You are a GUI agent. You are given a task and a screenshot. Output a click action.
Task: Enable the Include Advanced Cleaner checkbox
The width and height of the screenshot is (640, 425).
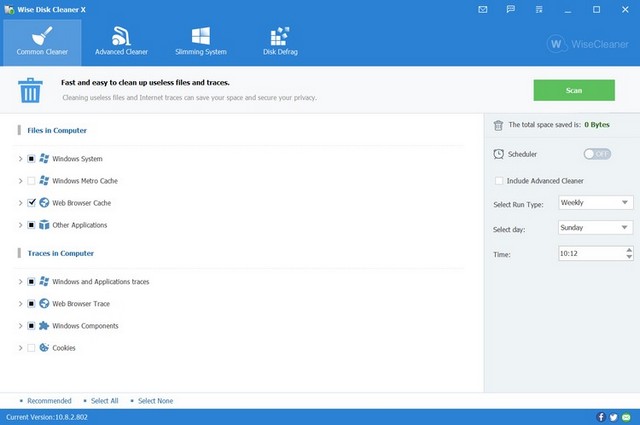[499, 181]
